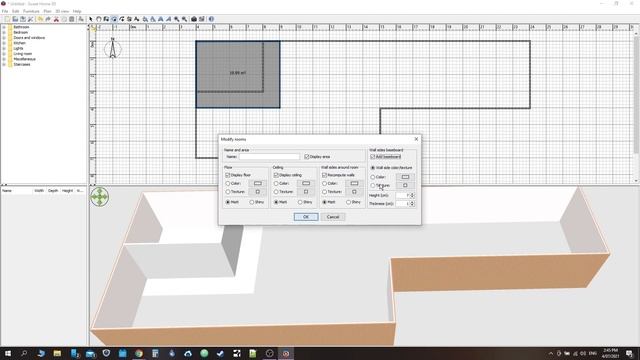640x360 pixels.
Task: Expand the Lights furniture category
Action: [x=4, y=48]
